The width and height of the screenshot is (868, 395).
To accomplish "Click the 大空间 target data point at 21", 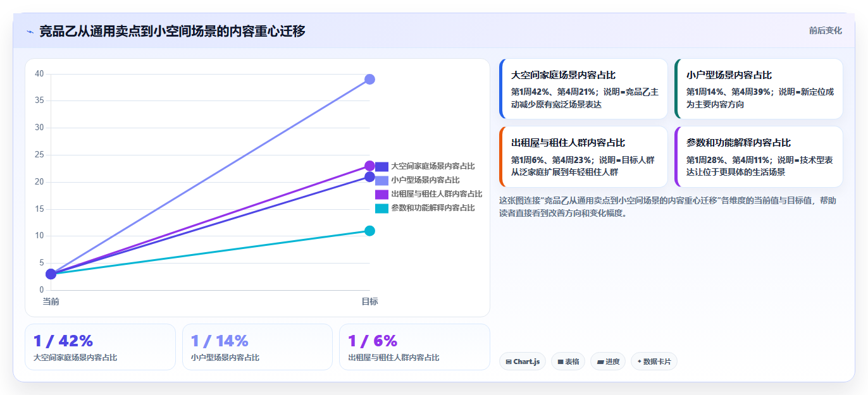I will point(369,176).
